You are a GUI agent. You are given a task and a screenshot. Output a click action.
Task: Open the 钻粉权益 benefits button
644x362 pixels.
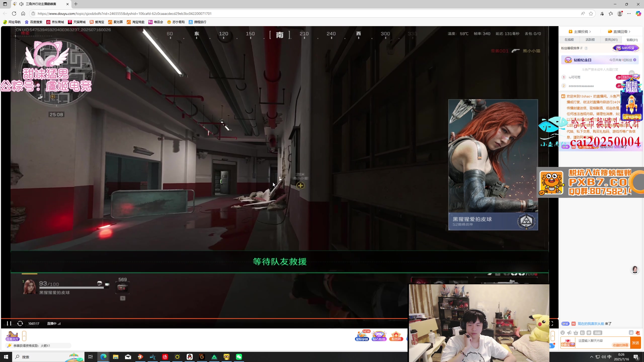click(x=626, y=48)
